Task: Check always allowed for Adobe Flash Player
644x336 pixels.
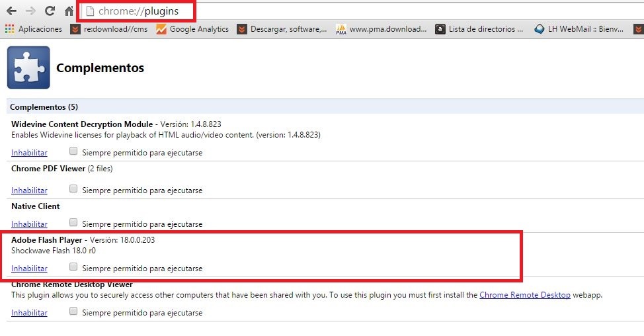Action: coord(73,267)
